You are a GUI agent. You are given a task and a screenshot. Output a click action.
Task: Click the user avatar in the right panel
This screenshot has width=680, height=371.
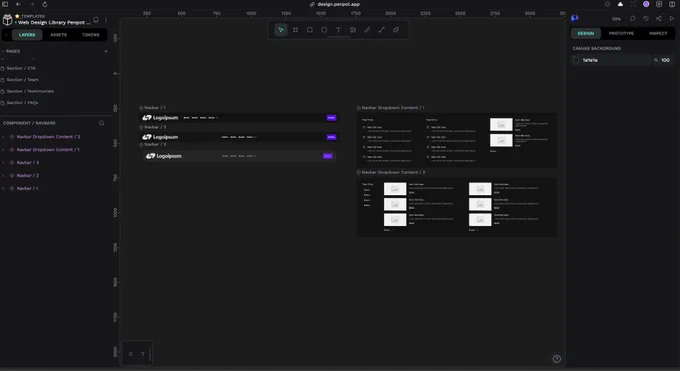pyautogui.click(x=575, y=18)
